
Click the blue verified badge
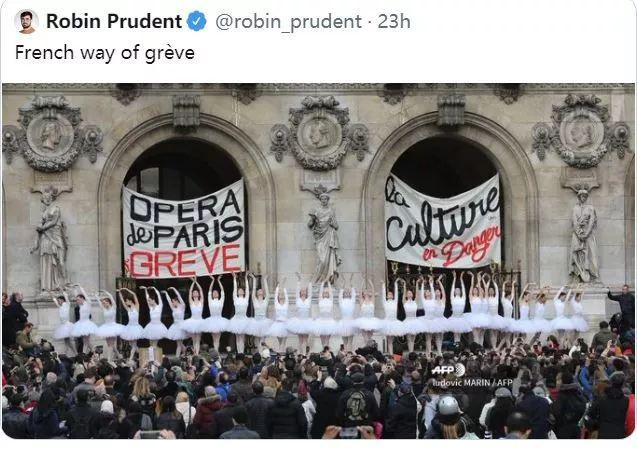point(197,21)
